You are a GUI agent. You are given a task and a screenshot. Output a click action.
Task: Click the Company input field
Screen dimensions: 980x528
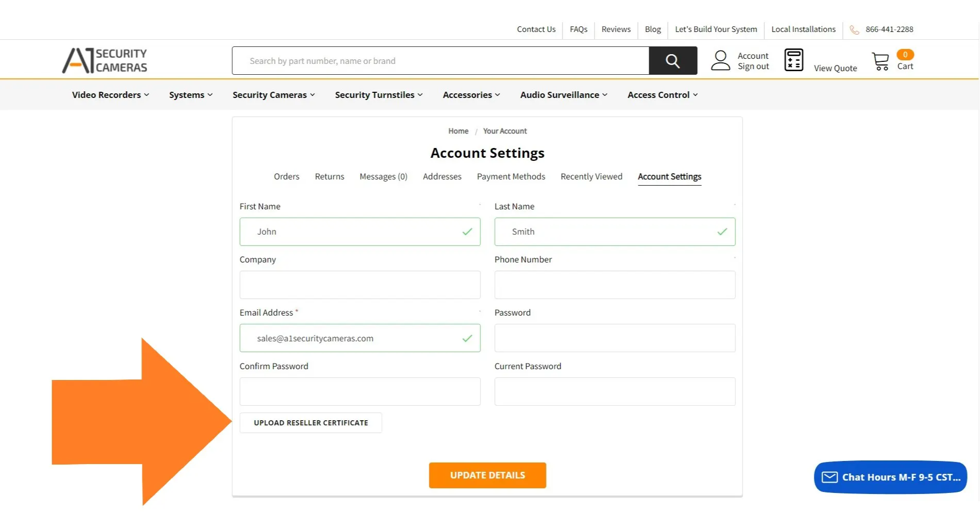[360, 285]
